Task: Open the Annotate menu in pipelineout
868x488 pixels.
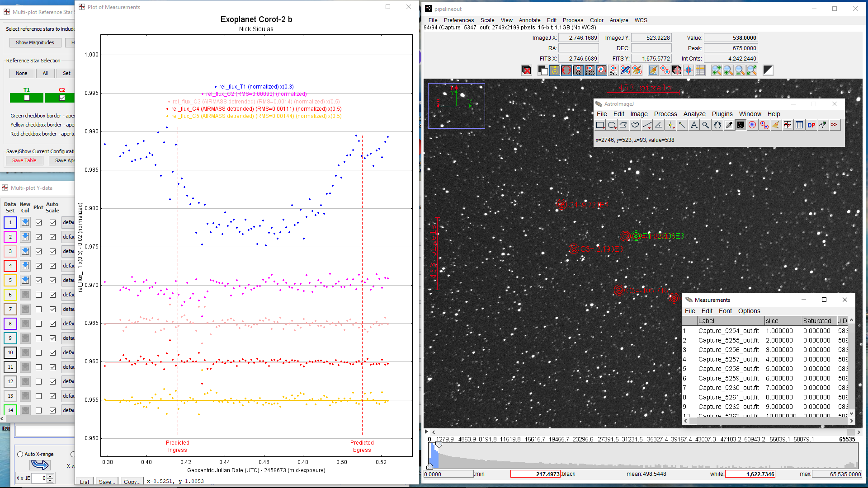Action: pos(529,20)
